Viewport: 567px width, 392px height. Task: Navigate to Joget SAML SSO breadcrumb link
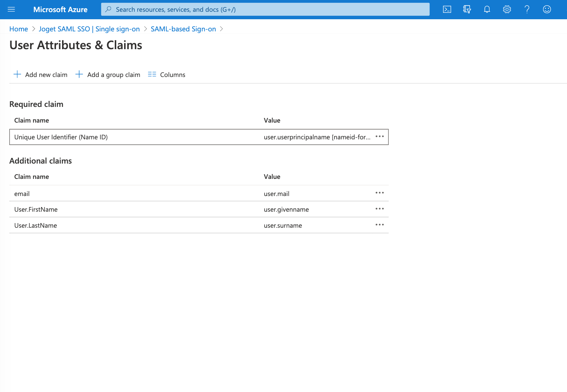[89, 29]
